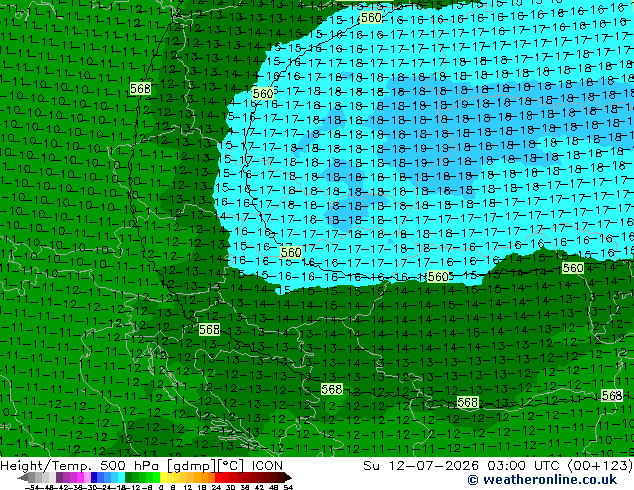
Task: Click the 'ICON' model name in title
Action: pos(267,466)
